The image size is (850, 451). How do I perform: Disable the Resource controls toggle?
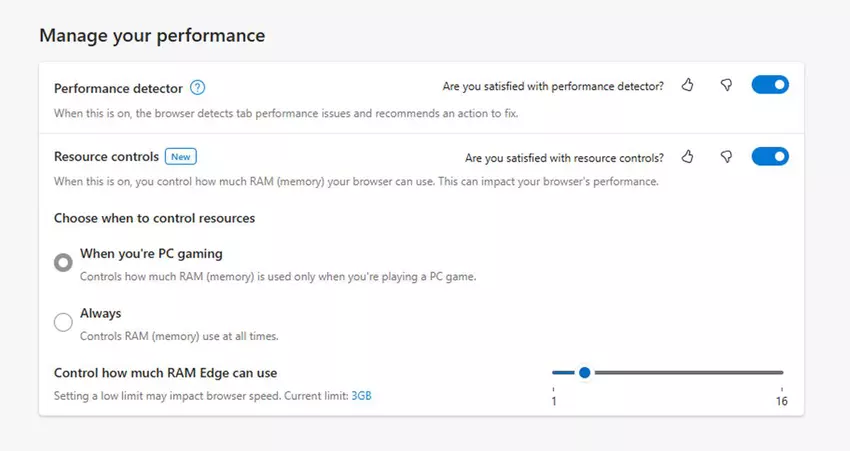click(770, 157)
